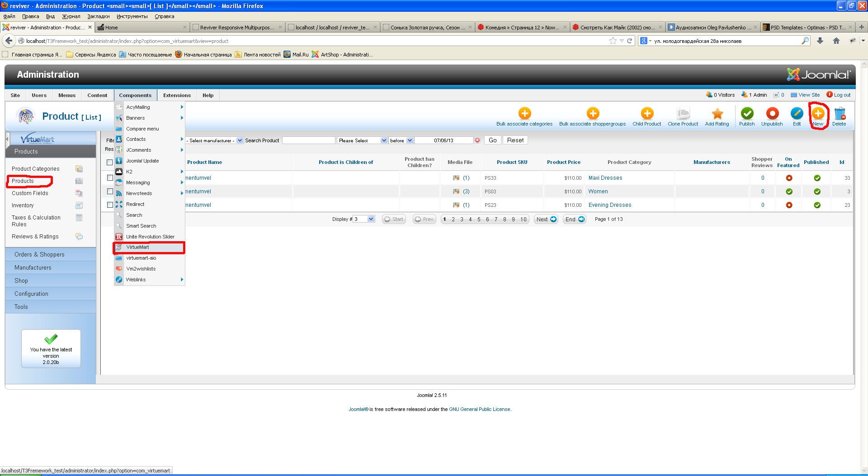Click clear date icon beside 07/06/13
This screenshot has width=868, height=476.
[477, 140]
